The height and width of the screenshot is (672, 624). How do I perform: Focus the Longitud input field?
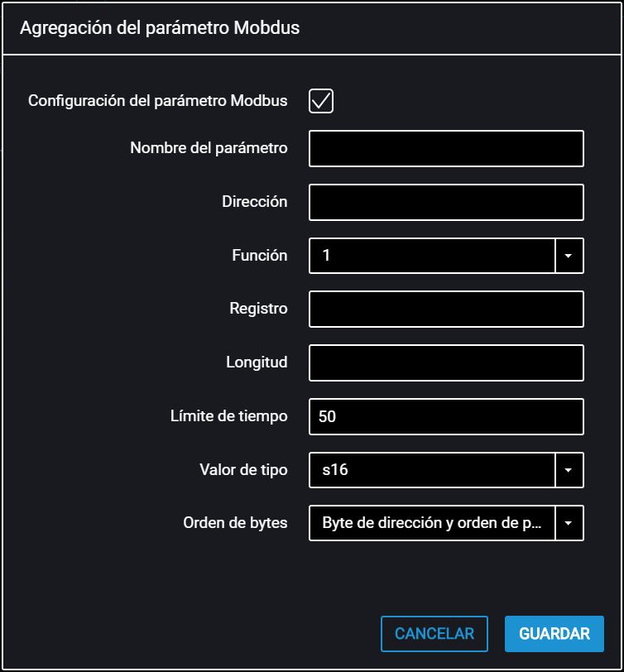(x=446, y=362)
